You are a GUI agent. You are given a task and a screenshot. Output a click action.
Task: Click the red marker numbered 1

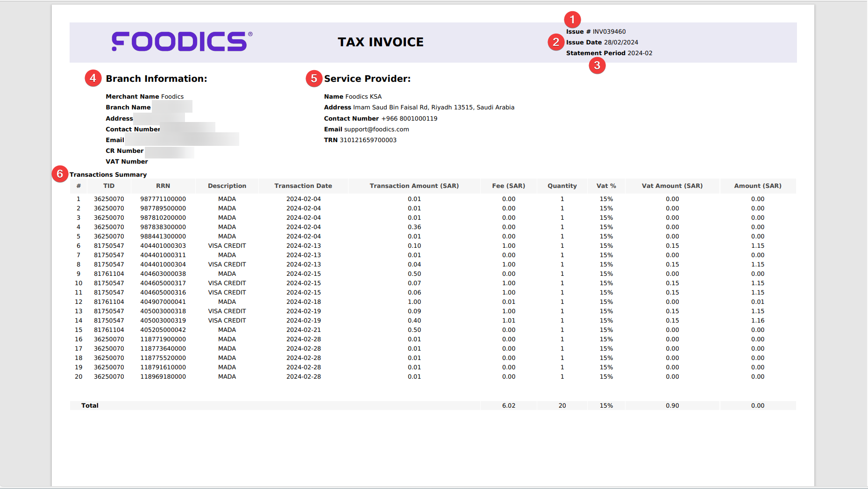pyautogui.click(x=572, y=20)
